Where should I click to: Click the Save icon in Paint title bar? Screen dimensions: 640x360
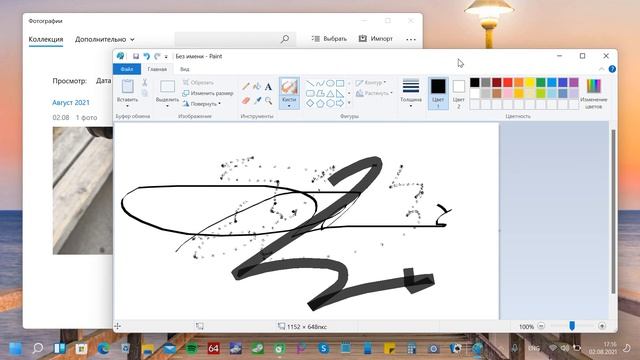point(136,56)
